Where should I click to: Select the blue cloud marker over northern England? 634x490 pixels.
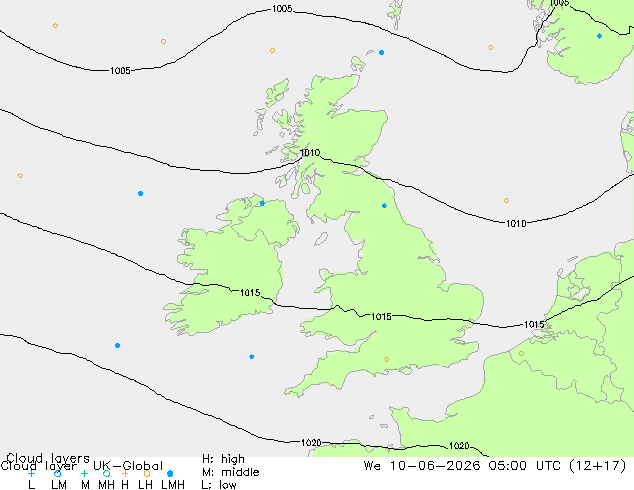click(384, 206)
